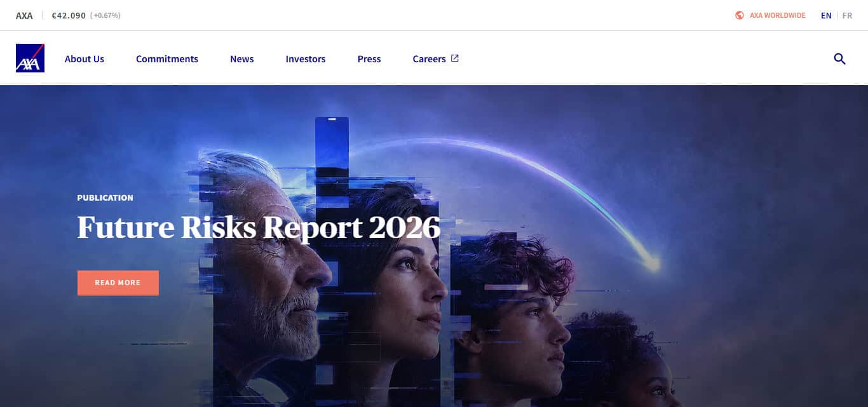Select the EN language option
The image size is (868, 407).
(x=826, y=15)
